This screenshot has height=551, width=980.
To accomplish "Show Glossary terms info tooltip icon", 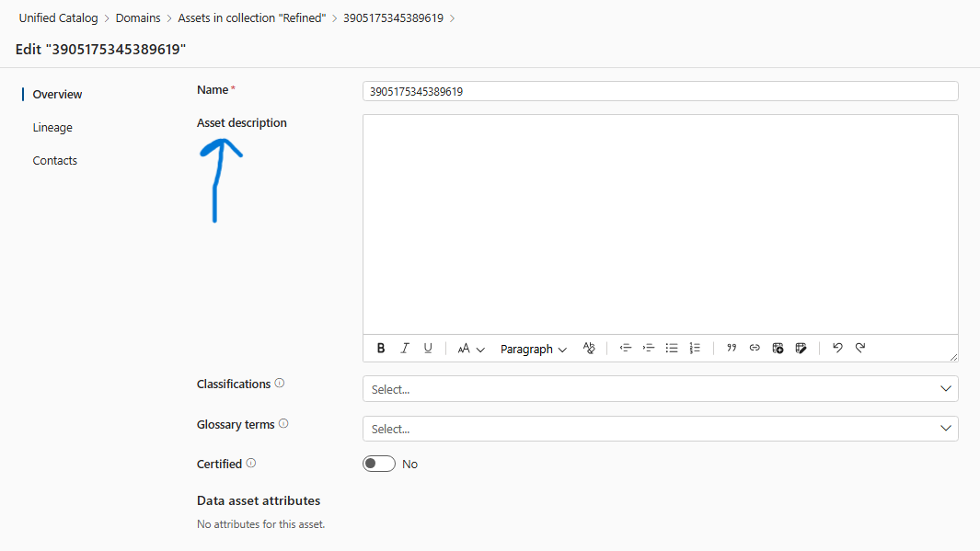I will tap(283, 423).
